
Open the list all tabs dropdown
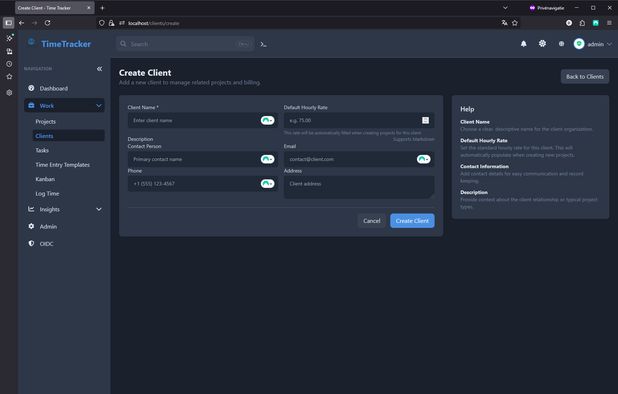click(x=505, y=8)
